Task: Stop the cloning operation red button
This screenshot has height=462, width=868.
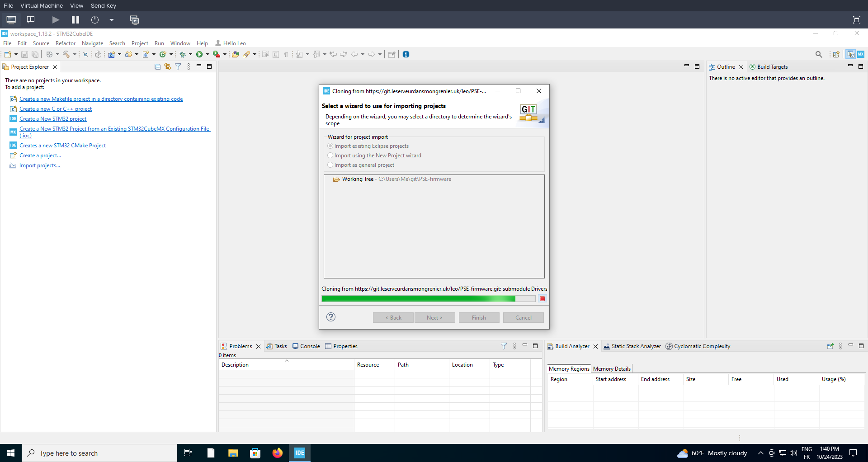Action: [542, 298]
